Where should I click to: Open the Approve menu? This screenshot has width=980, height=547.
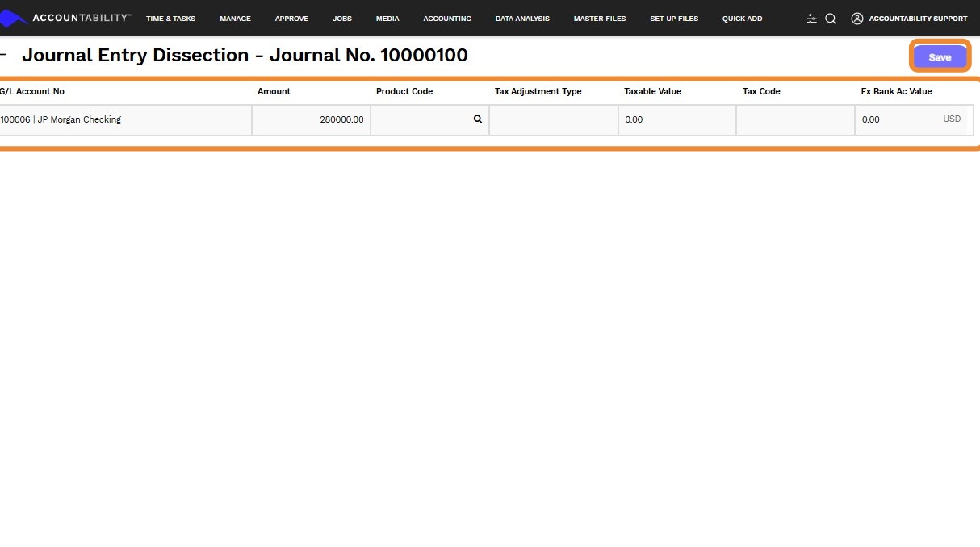(291, 19)
